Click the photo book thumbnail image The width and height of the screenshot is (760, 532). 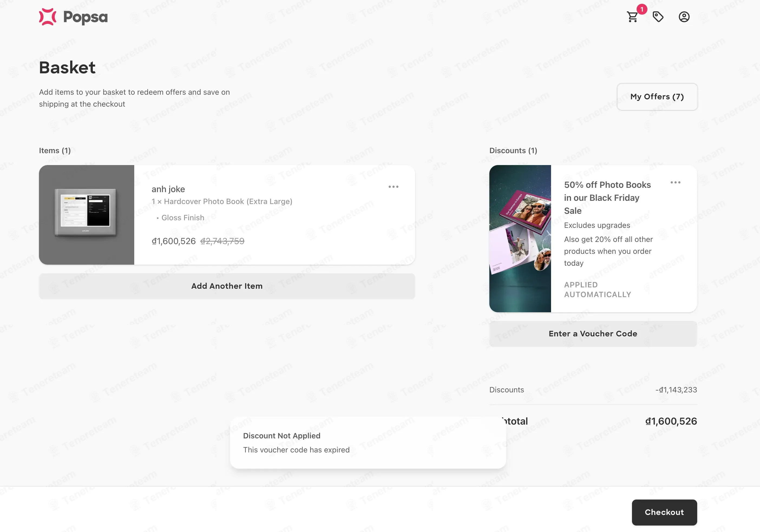(x=87, y=215)
